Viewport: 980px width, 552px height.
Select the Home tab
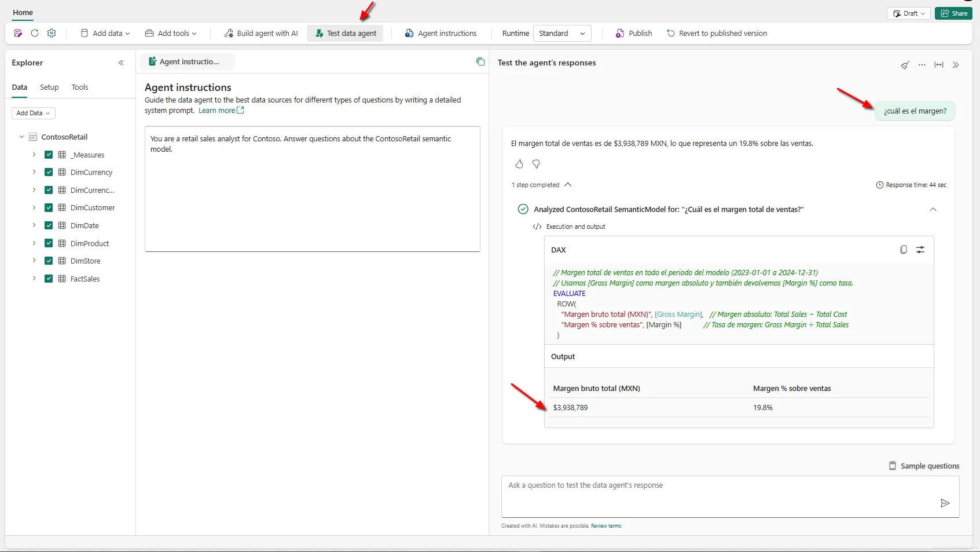click(x=23, y=13)
